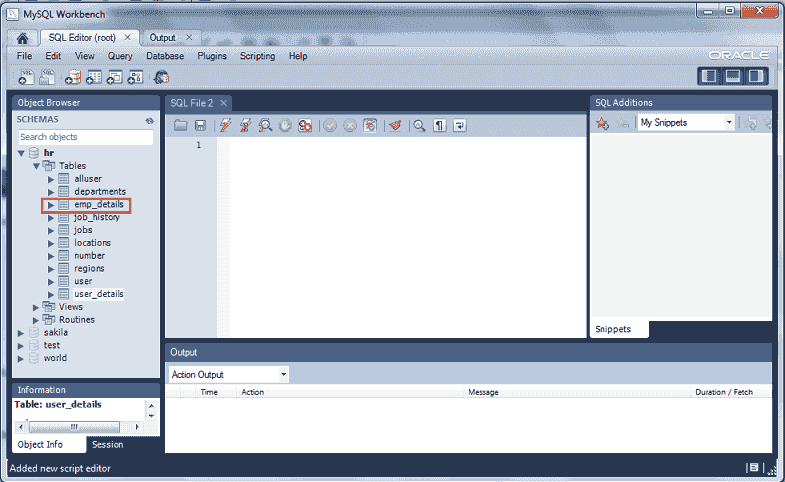Click the Search objects field
Screen dimensions: 785x482
pyautogui.click(x=86, y=137)
